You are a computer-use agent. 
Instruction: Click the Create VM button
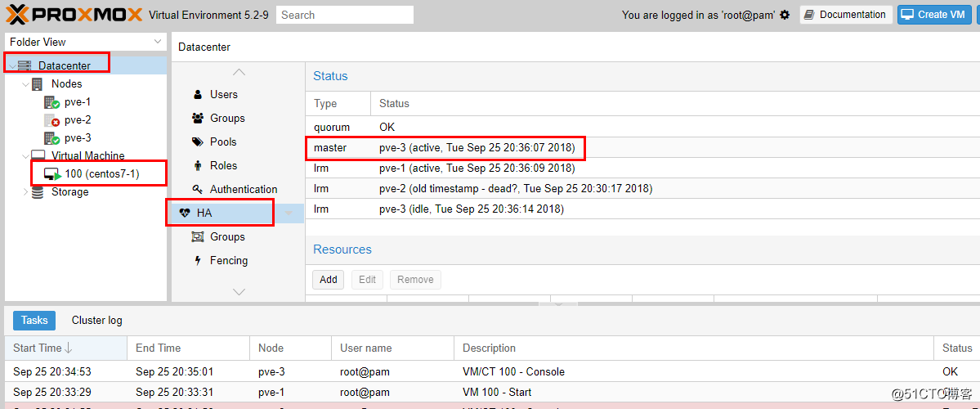(x=935, y=15)
